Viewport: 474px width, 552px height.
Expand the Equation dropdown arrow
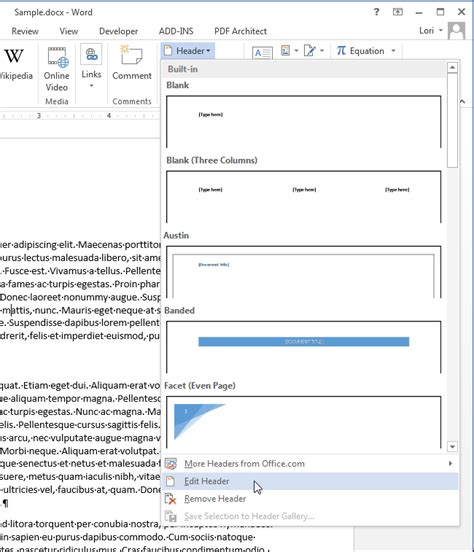click(393, 51)
